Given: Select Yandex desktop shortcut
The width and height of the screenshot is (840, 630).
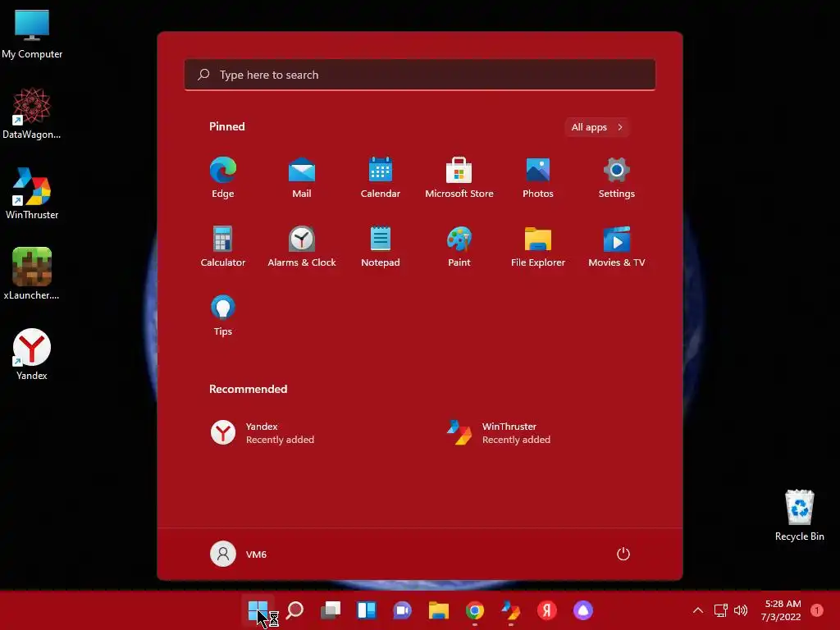Looking at the screenshot, I should point(32,354).
